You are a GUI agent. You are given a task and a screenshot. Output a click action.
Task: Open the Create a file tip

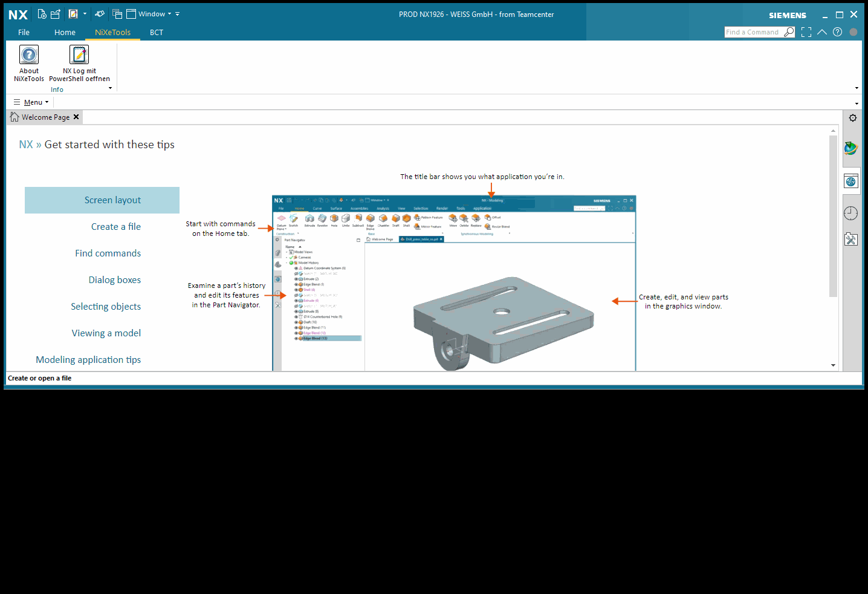point(116,227)
